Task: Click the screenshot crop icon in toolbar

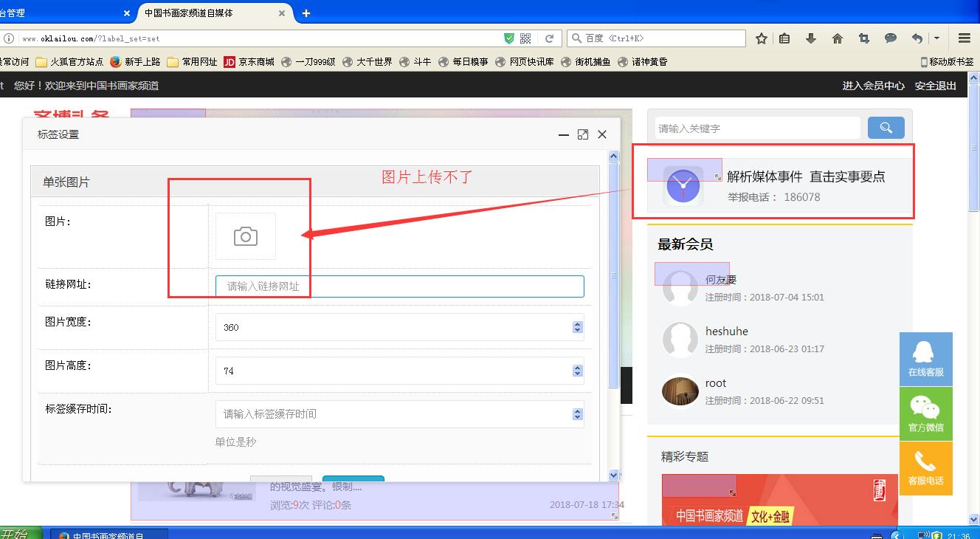Action: [863, 38]
